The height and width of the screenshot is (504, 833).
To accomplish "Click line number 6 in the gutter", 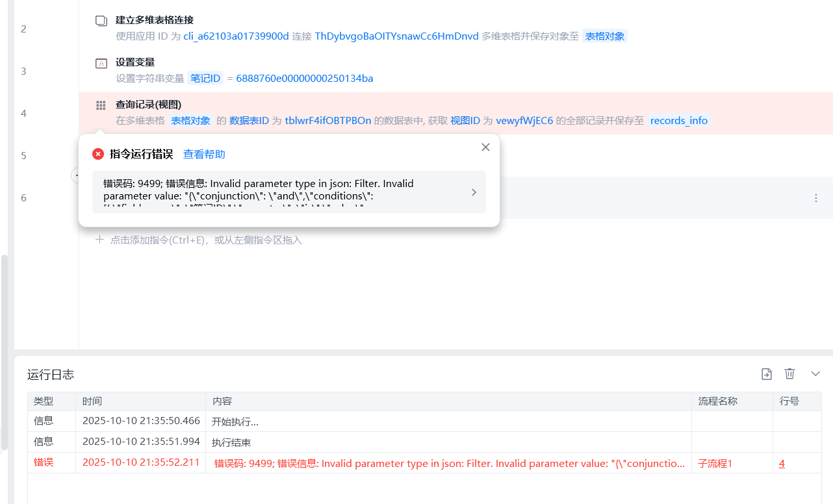I will tap(23, 197).
